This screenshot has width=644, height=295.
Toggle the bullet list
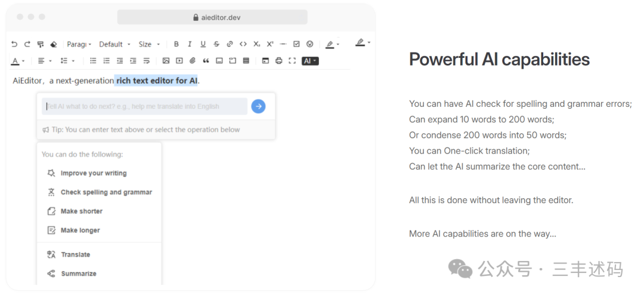point(93,61)
